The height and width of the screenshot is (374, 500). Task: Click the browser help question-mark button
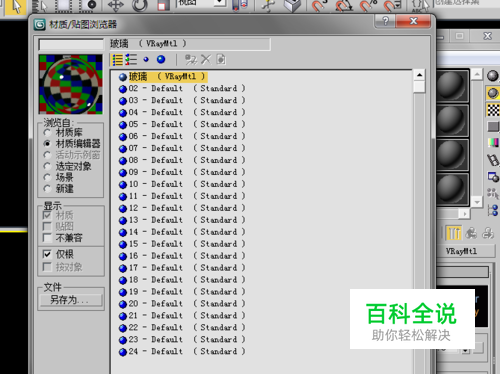385,21
